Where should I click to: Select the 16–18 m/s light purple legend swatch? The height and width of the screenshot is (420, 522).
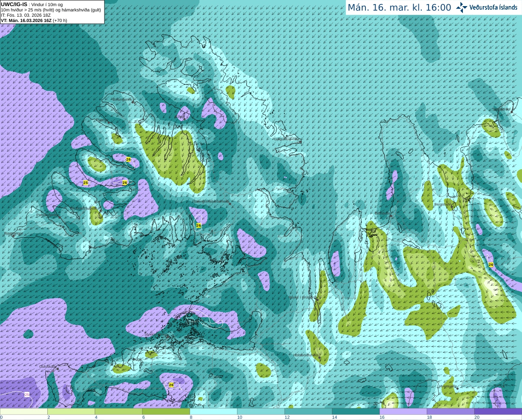click(x=403, y=411)
